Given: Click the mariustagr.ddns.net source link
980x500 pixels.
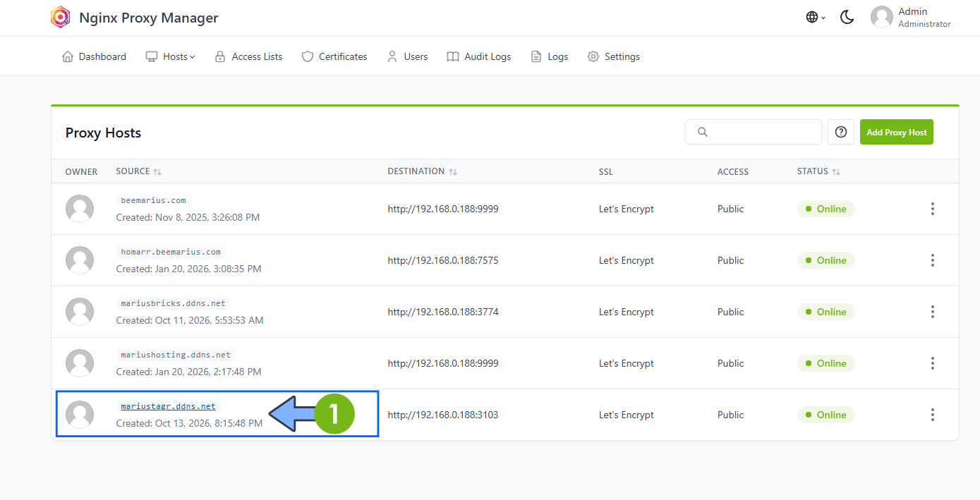Looking at the screenshot, I should point(168,406).
